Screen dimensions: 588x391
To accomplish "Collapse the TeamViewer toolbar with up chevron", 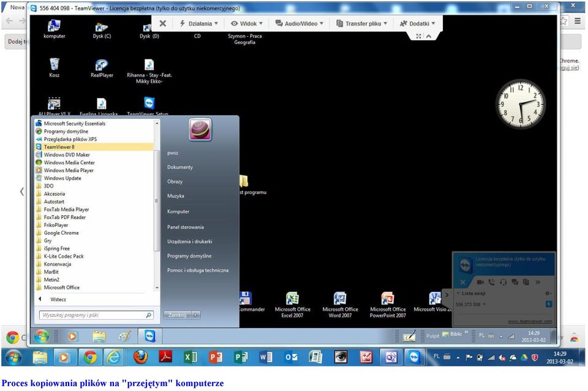I will click(x=429, y=36).
